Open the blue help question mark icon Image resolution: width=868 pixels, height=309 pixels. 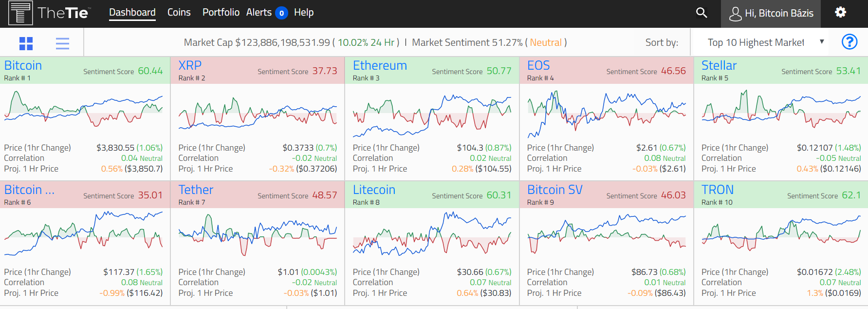point(850,42)
